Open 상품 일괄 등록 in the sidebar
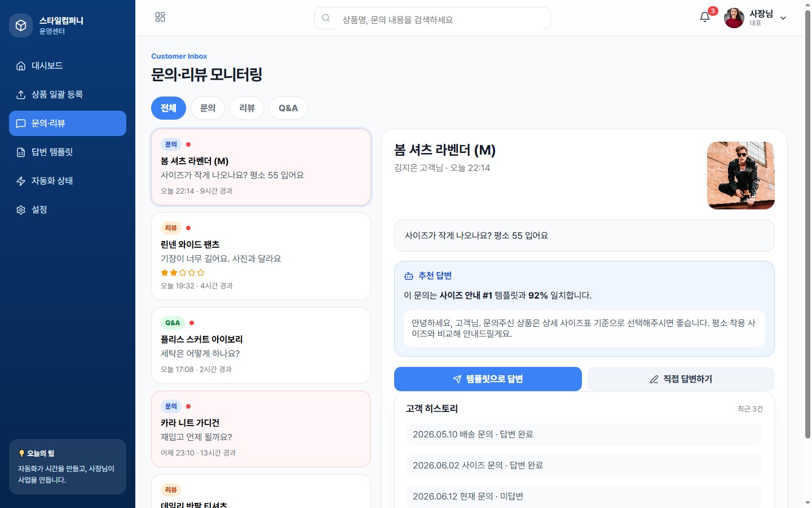The image size is (812, 508). pyautogui.click(x=68, y=94)
